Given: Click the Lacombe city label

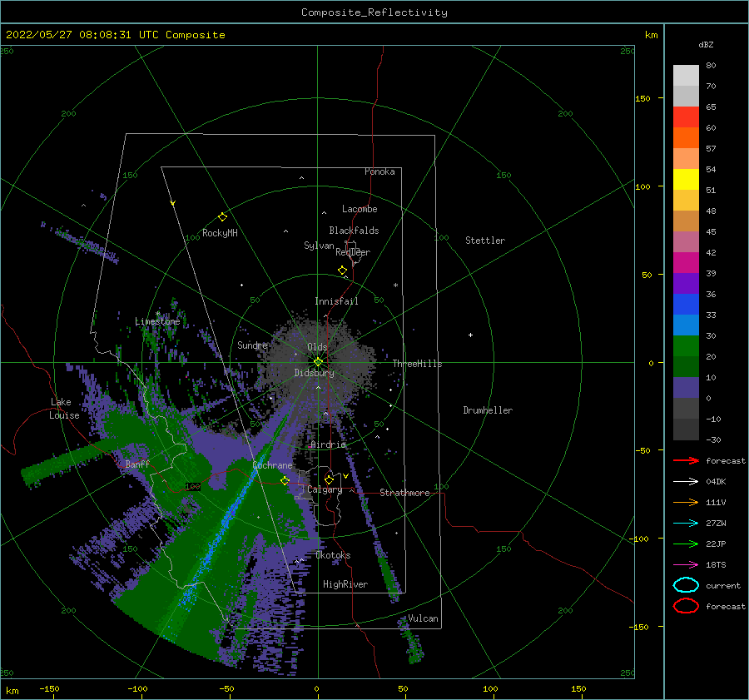Looking at the screenshot, I should [360, 209].
